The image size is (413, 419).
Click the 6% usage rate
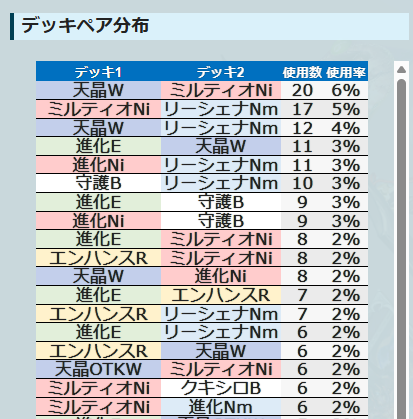coord(346,90)
